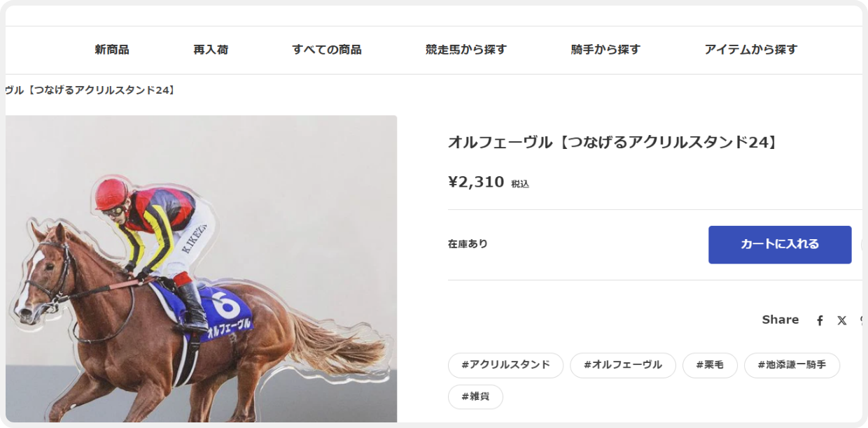Click the Share label
The image size is (868, 428).
coord(780,320)
